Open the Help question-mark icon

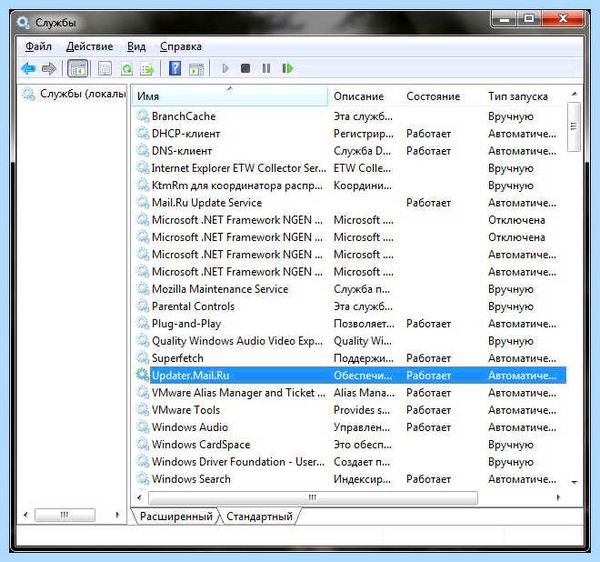pyautogui.click(x=175, y=69)
